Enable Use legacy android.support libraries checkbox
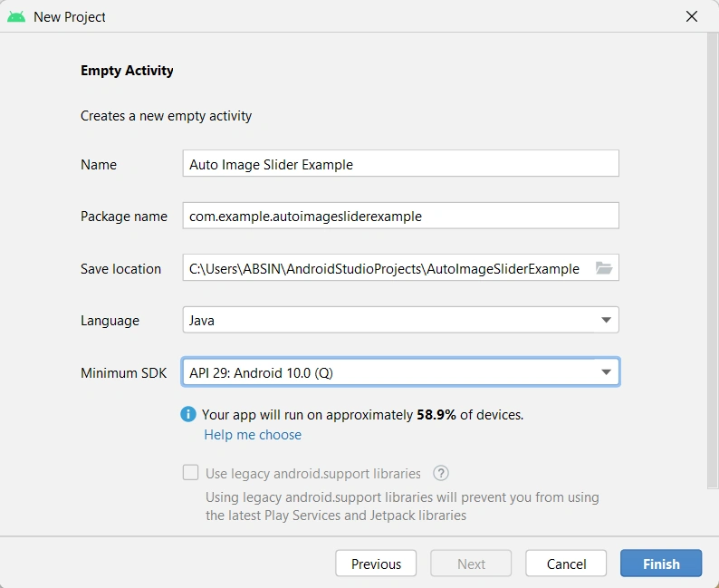 pyautogui.click(x=190, y=472)
